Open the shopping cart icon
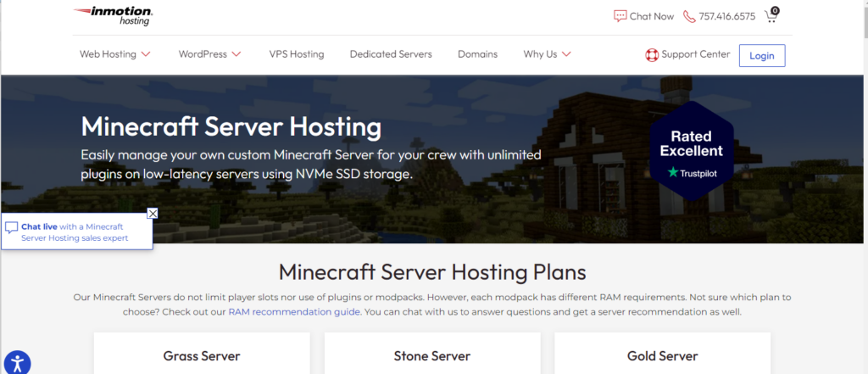The image size is (868, 374). (x=771, y=15)
